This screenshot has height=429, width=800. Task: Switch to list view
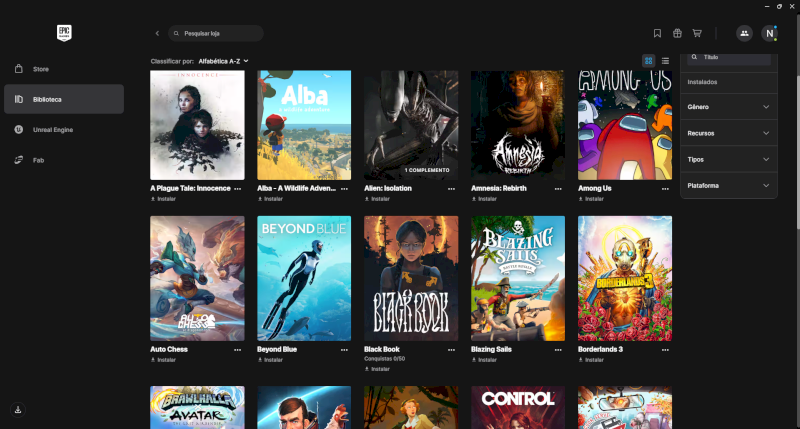tap(665, 61)
